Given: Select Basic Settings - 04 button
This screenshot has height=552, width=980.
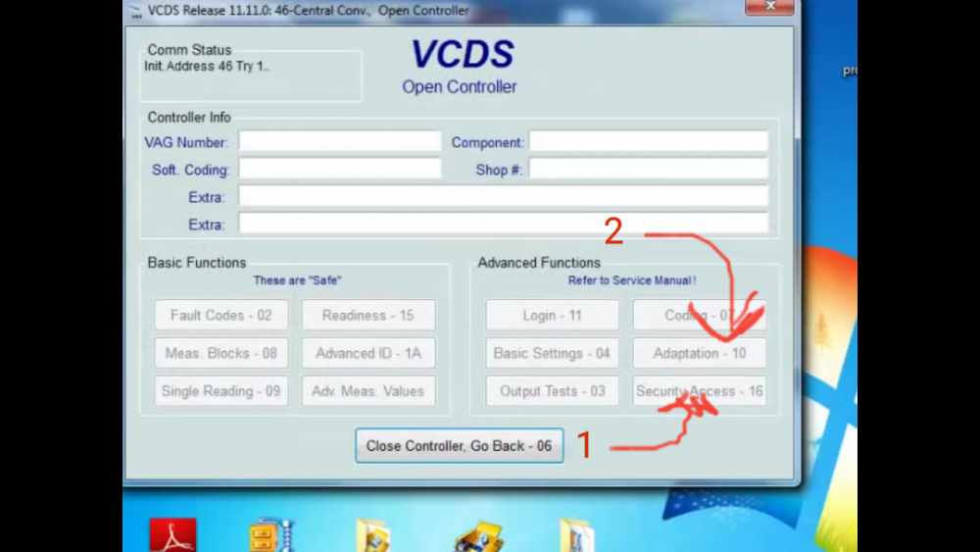Looking at the screenshot, I should (553, 353).
